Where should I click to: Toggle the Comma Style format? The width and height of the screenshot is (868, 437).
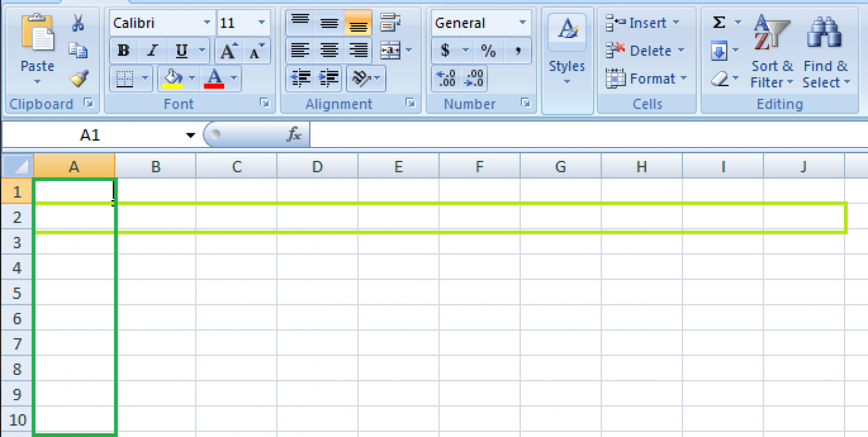click(x=517, y=51)
